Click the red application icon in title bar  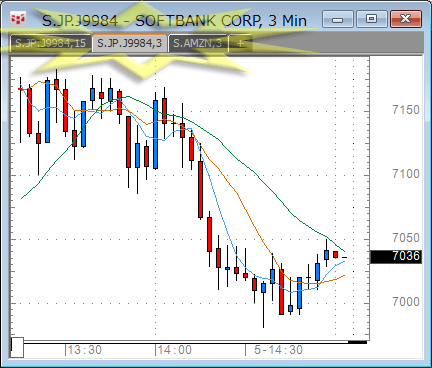coord(18,20)
